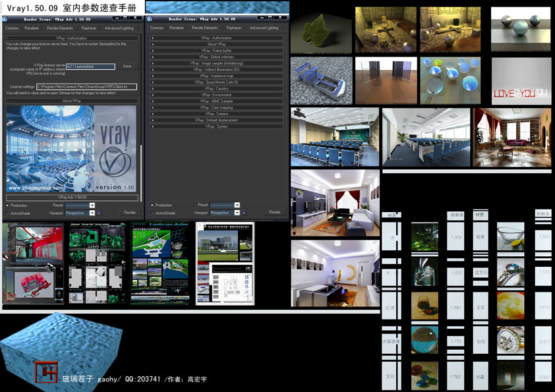The image size is (555, 392).
Task: Toggle the viewport lock icon in the license window
Action: [99, 213]
